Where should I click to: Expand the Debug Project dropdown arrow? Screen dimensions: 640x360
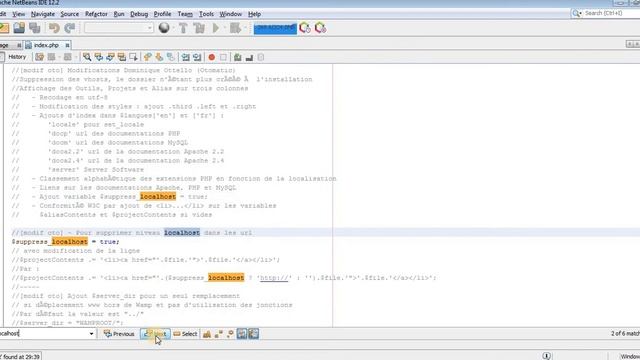(x=244, y=28)
